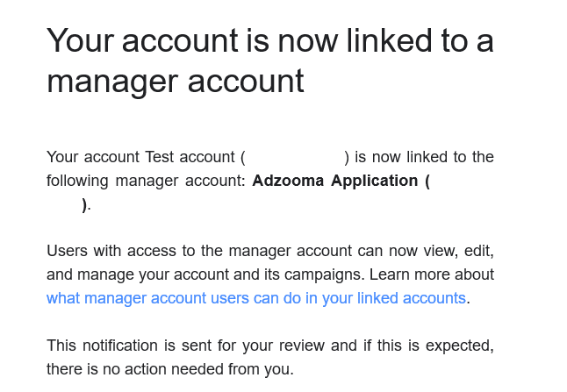
Task: Click the word 'expected,' in the last paragraph
Action: (460, 346)
